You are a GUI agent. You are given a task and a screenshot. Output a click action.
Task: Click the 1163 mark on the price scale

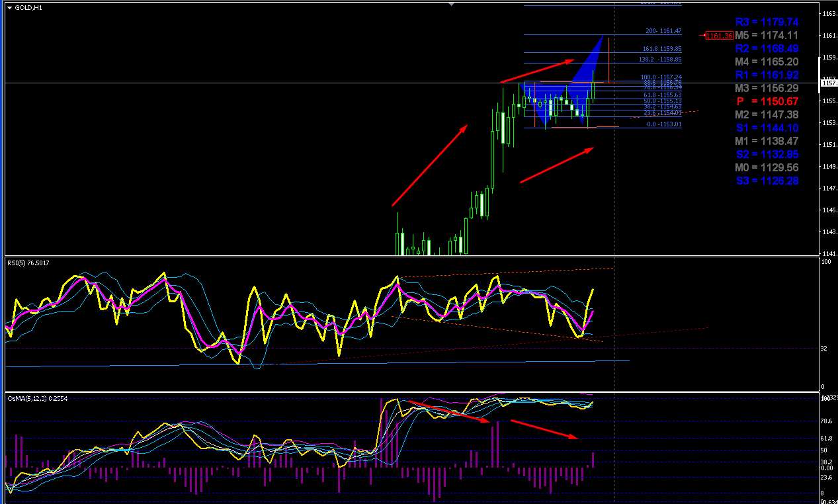pos(829,14)
